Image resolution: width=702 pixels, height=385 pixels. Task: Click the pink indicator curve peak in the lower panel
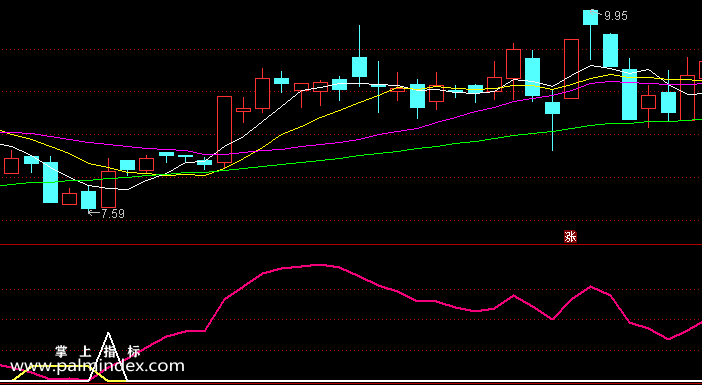319,265
